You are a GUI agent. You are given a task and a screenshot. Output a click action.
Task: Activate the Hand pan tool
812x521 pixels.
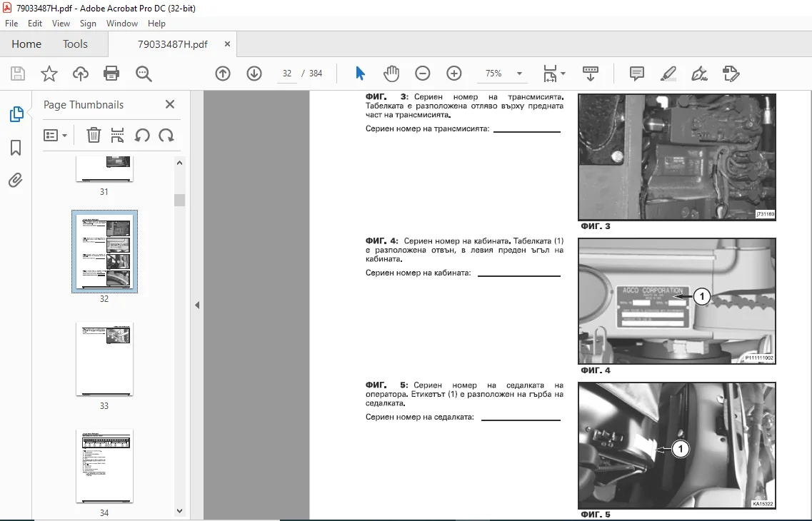[x=391, y=74]
